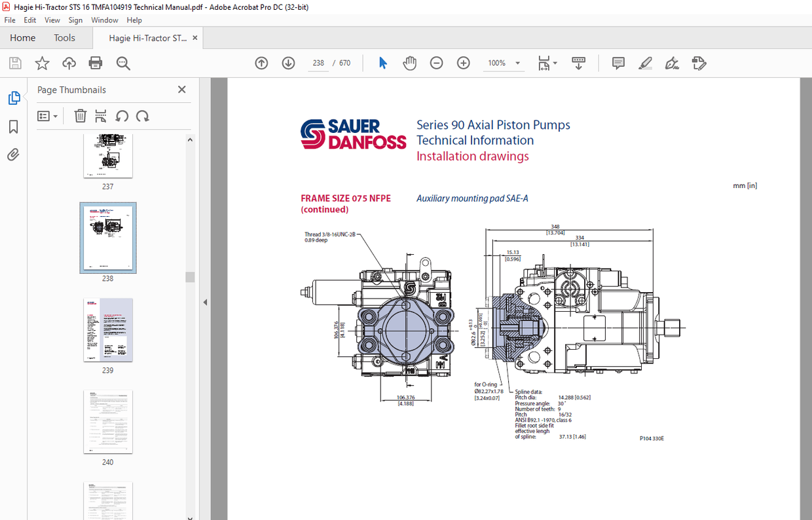Switch to the Tools tab

click(64, 37)
